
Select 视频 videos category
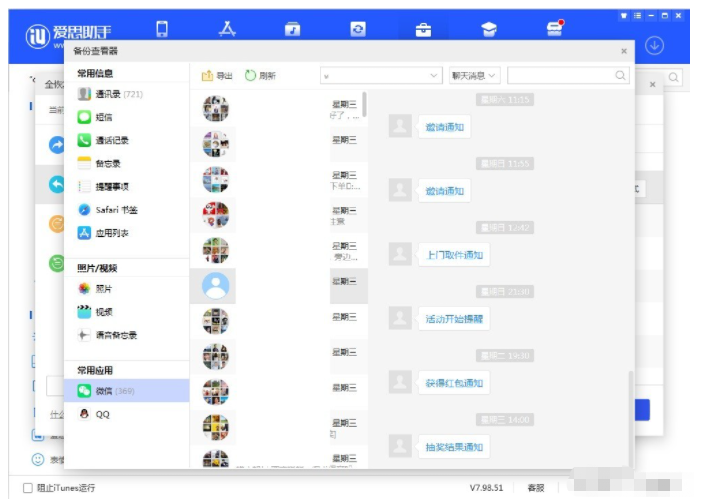[103, 311]
